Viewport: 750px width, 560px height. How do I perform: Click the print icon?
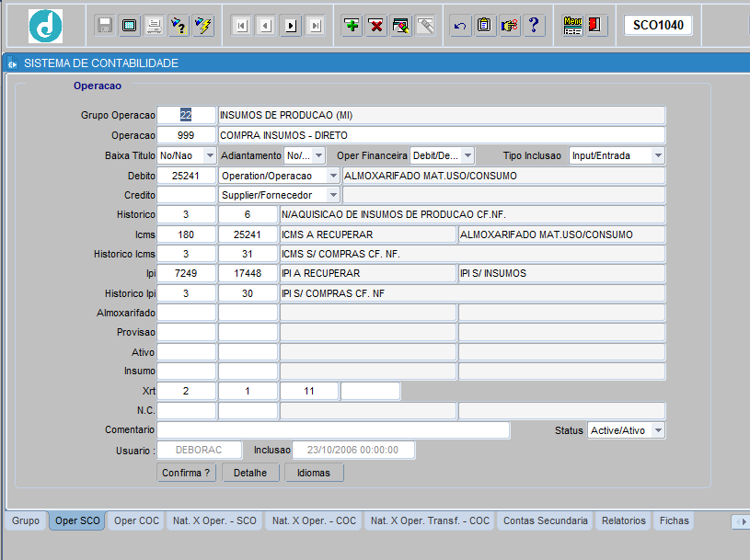coord(154,26)
